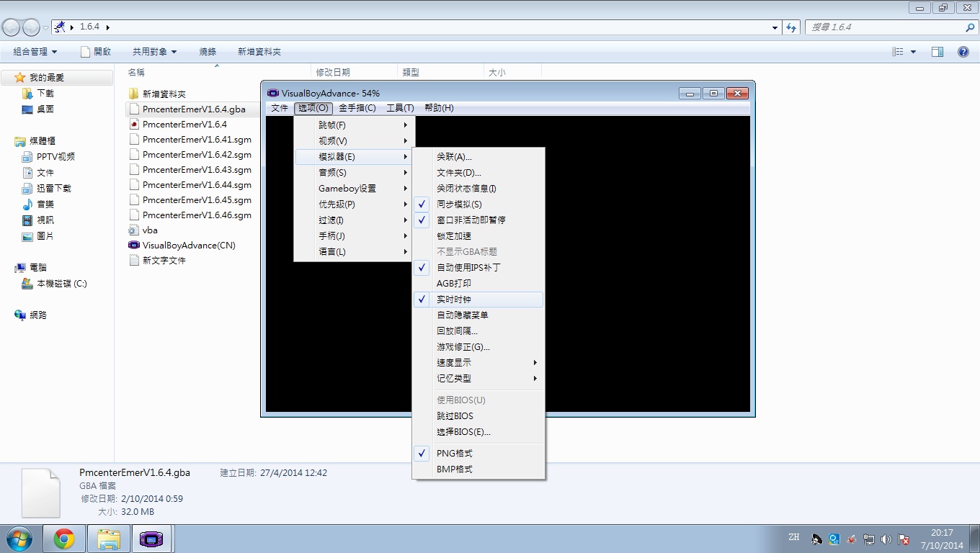This screenshot has width=980, height=553.
Task: Toggle 实时时钟 option
Action: tap(478, 299)
